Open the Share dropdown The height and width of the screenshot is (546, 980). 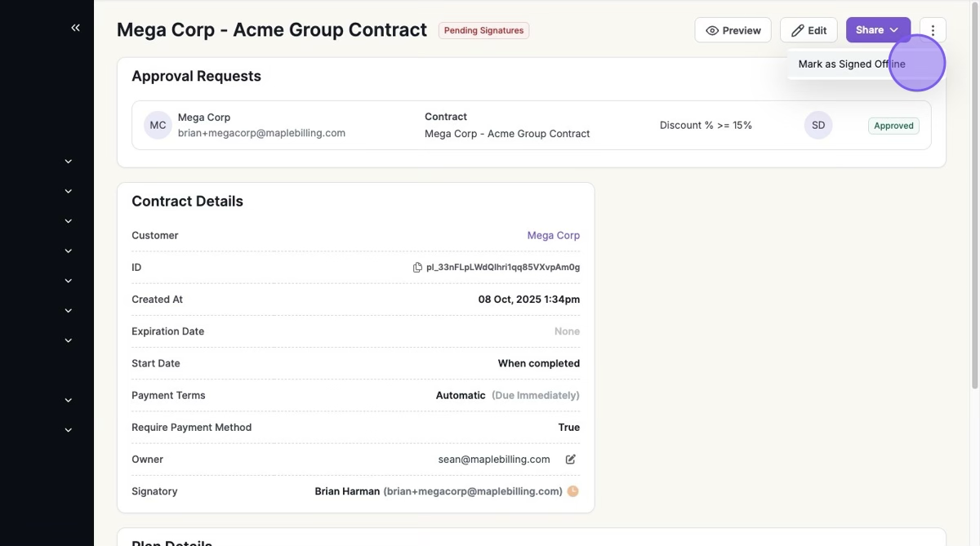point(878,30)
